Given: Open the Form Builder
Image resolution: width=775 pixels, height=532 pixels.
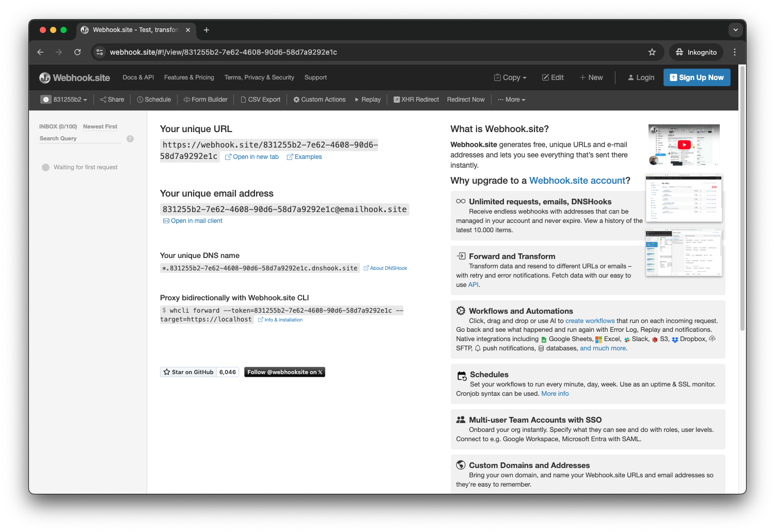Looking at the screenshot, I should [x=205, y=99].
